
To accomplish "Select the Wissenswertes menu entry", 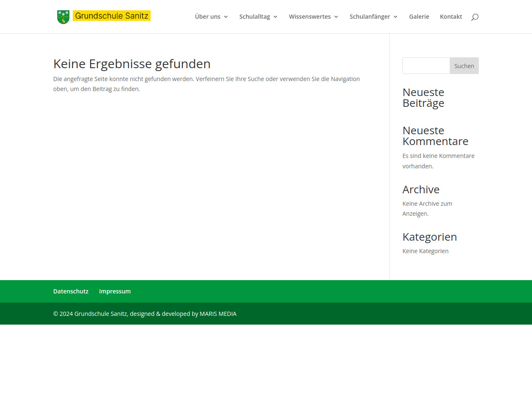I will tap(310, 17).
